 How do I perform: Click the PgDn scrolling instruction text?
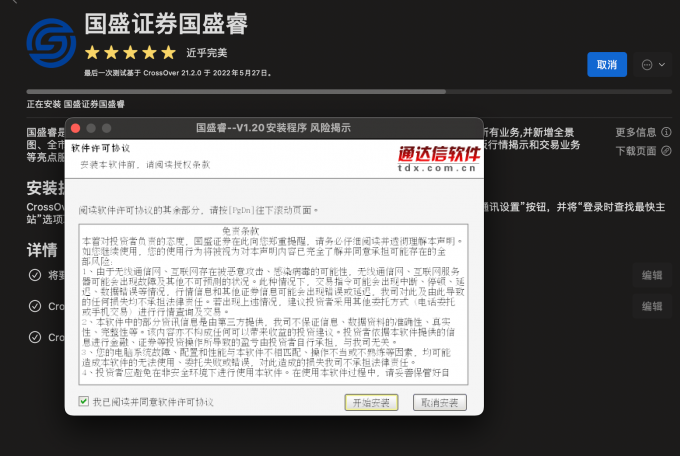pos(198,210)
